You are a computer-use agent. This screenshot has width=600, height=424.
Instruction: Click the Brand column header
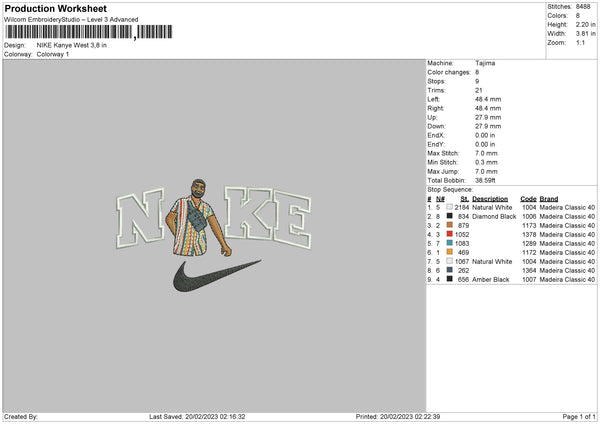[x=549, y=199]
